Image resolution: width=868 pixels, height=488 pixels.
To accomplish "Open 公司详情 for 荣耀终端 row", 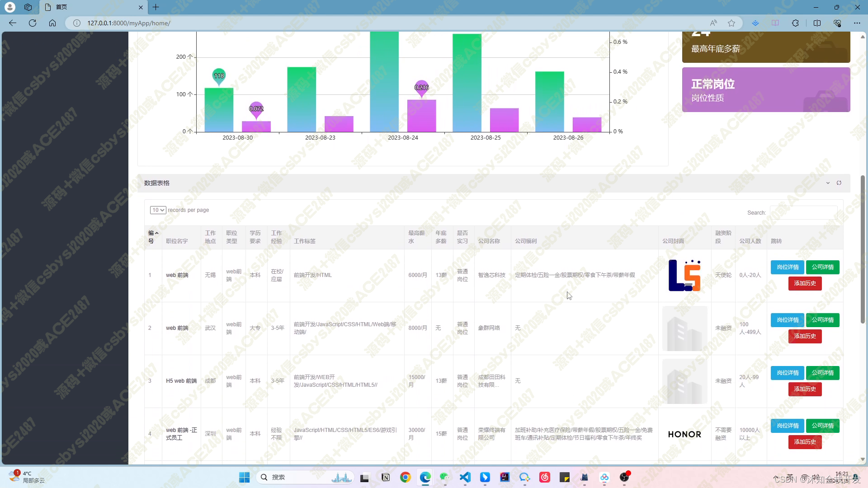I will (x=823, y=426).
